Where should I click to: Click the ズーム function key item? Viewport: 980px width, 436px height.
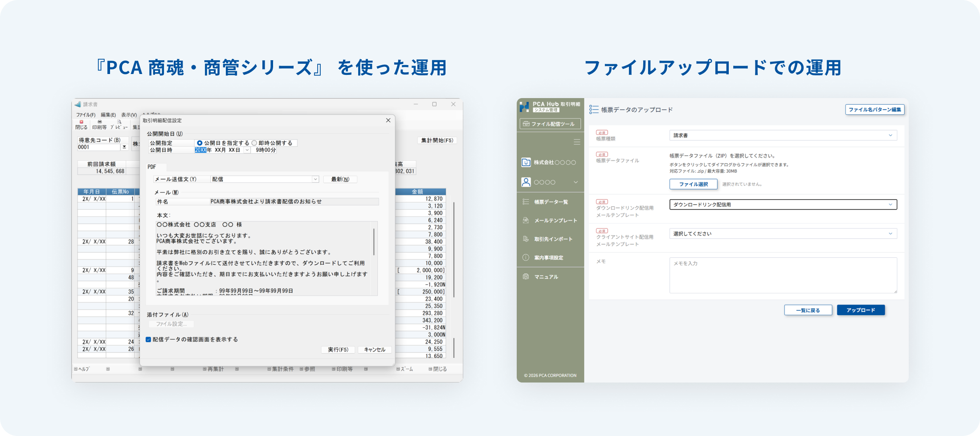(405, 369)
